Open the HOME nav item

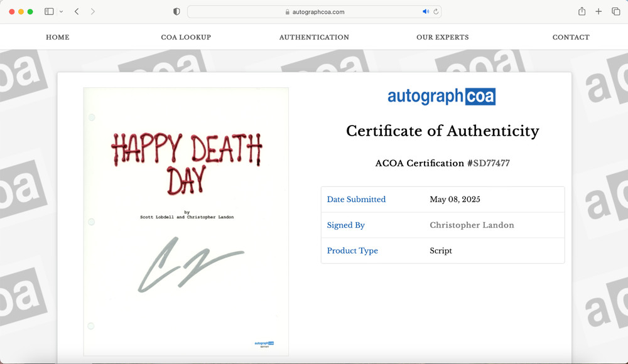58,37
